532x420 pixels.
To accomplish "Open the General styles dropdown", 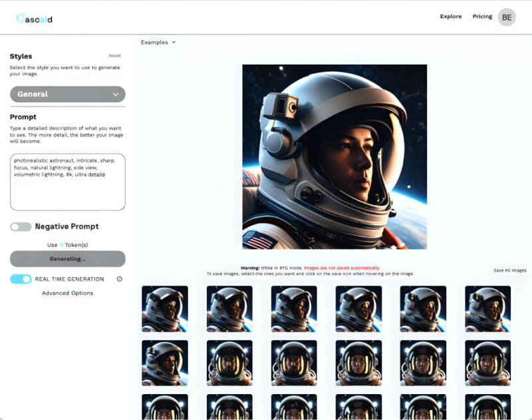I will (x=67, y=95).
